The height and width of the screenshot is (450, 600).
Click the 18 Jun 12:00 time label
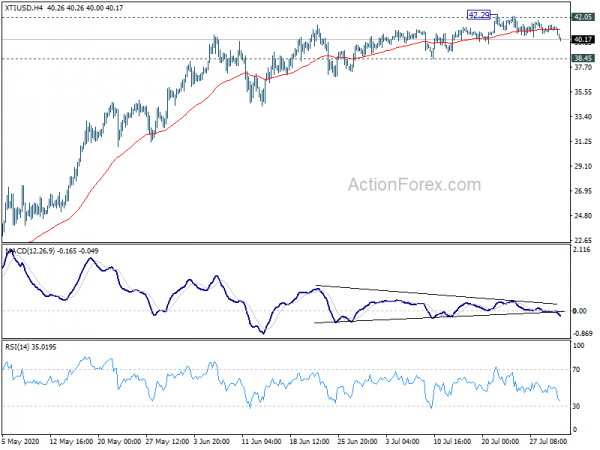(309, 441)
